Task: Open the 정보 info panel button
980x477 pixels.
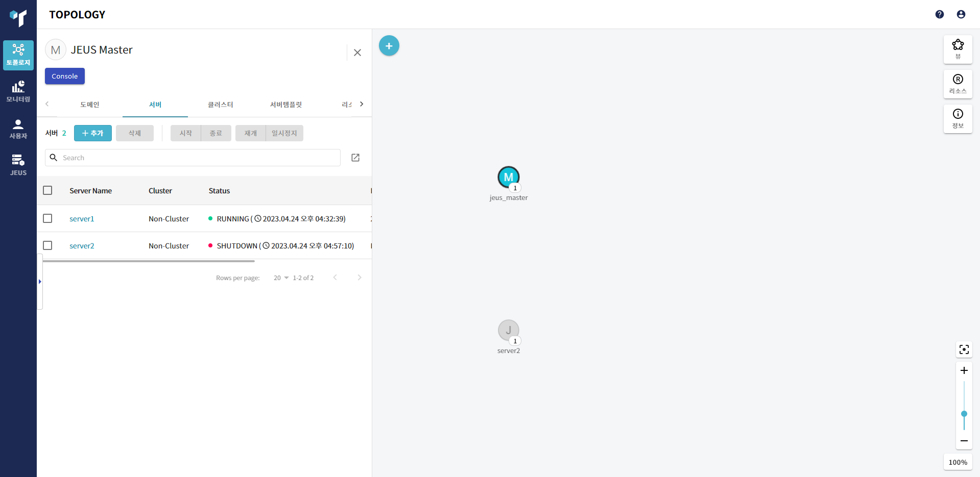Action: 958,119
